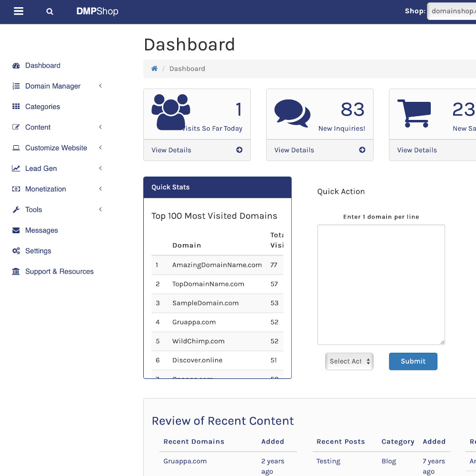Click the home icon in breadcrumb
The image size is (476, 476).
pyautogui.click(x=154, y=69)
